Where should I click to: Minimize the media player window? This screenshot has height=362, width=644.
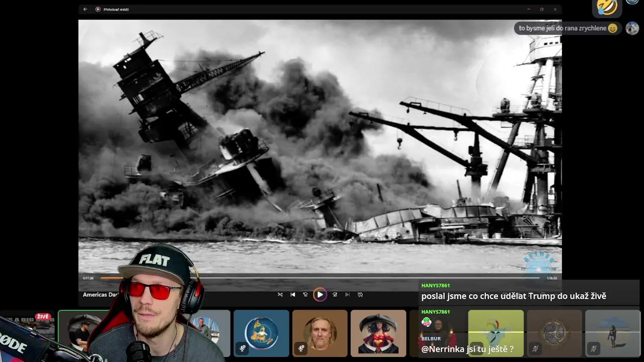pyautogui.click(x=528, y=9)
